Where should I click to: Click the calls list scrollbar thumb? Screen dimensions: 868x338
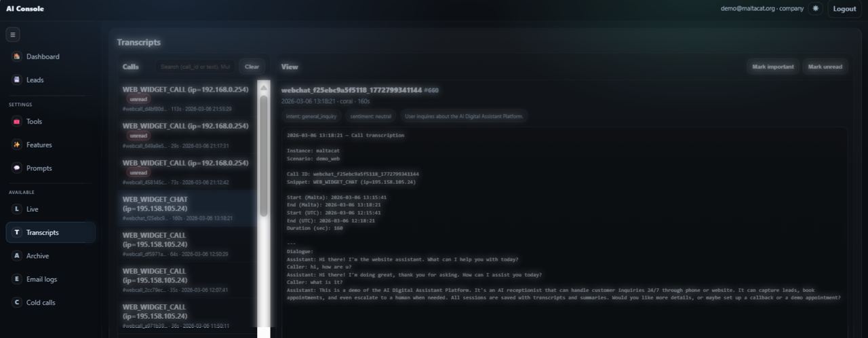coord(264,155)
